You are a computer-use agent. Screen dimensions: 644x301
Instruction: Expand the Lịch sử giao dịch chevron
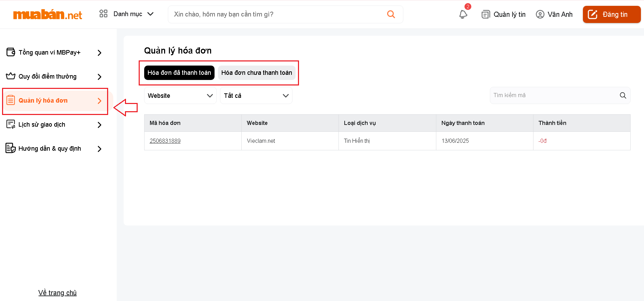point(100,125)
